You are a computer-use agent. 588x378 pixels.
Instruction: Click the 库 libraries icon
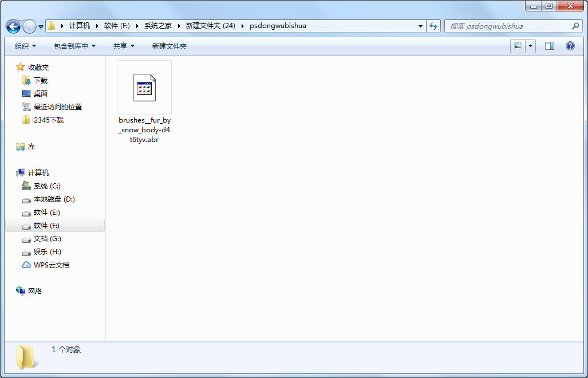pyautogui.click(x=20, y=146)
